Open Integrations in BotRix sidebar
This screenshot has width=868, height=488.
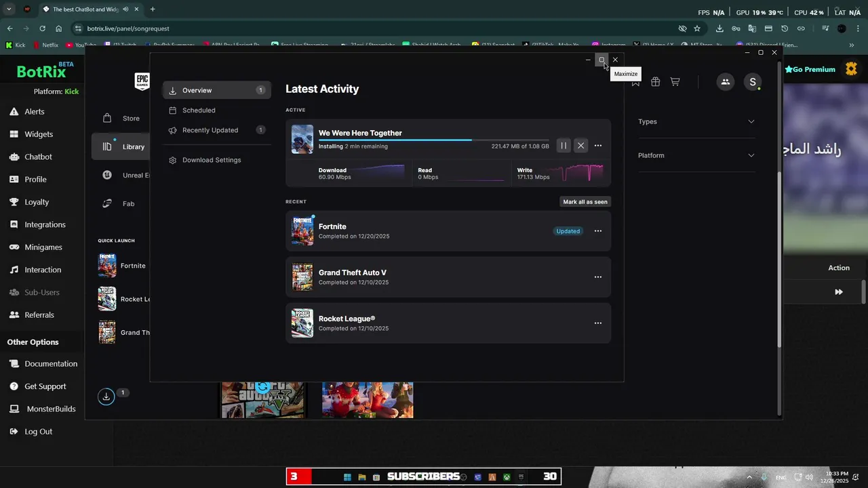[45, 224]
